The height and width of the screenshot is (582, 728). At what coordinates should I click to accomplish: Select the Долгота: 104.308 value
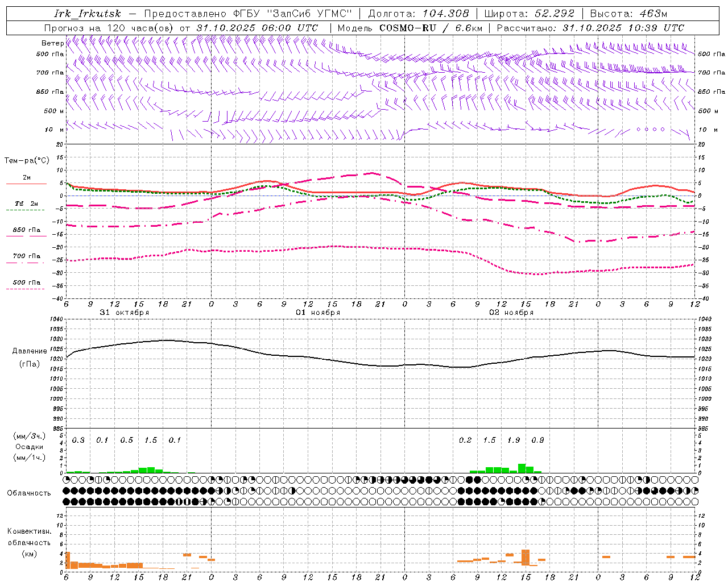pyautogui.click(x=419, y=14)
